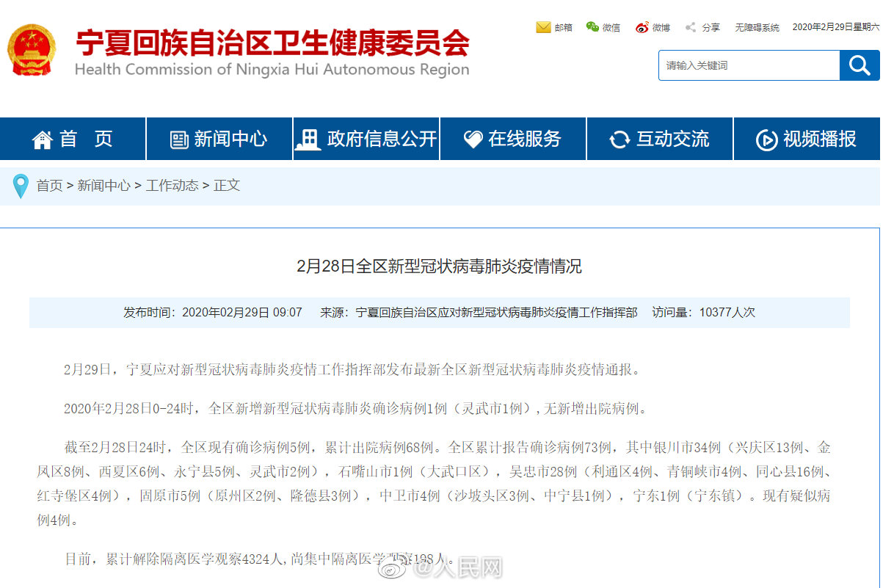Viewport: 883px width, 588px height.
Task: Follow the 新闻中心 breadcrumb link
Action: 103,186
